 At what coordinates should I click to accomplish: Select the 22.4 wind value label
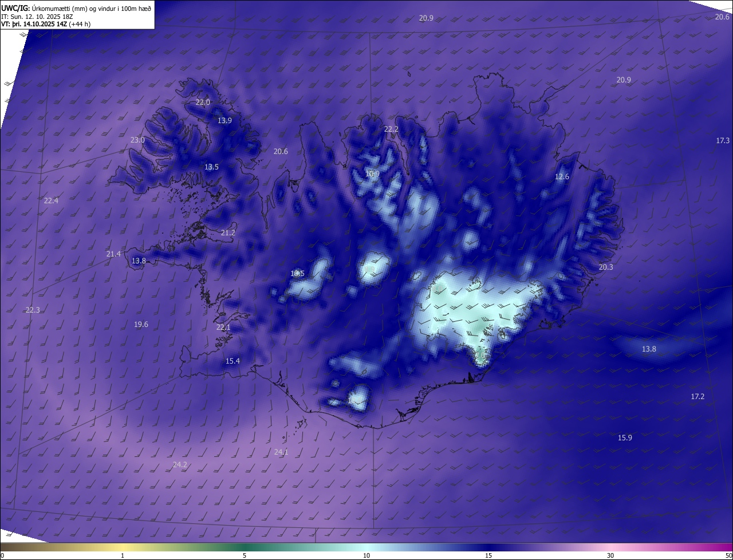[x=51, y=200]
